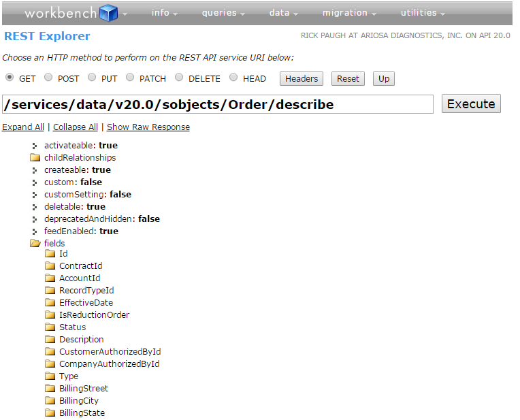This screenshot has width=520, height=420.
Task: Open the CompanyAuthorizedById folder icon
Action: 50,364
